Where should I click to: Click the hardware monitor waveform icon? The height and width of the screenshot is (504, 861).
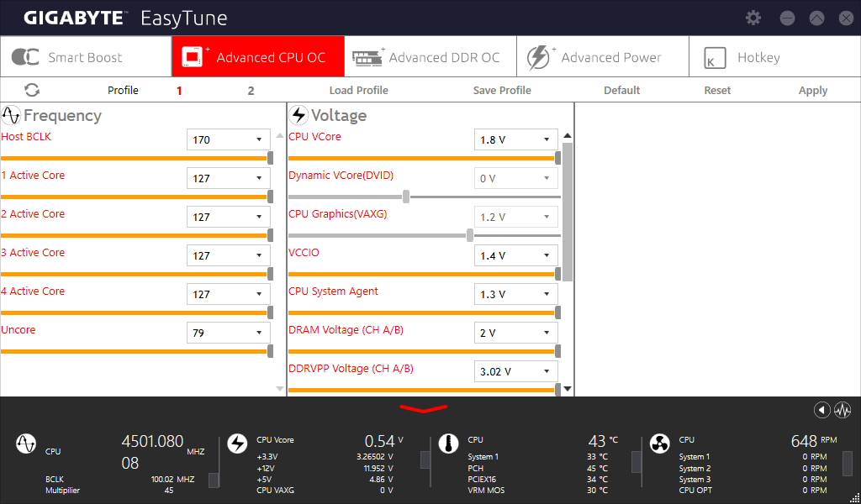click(843, 410)
